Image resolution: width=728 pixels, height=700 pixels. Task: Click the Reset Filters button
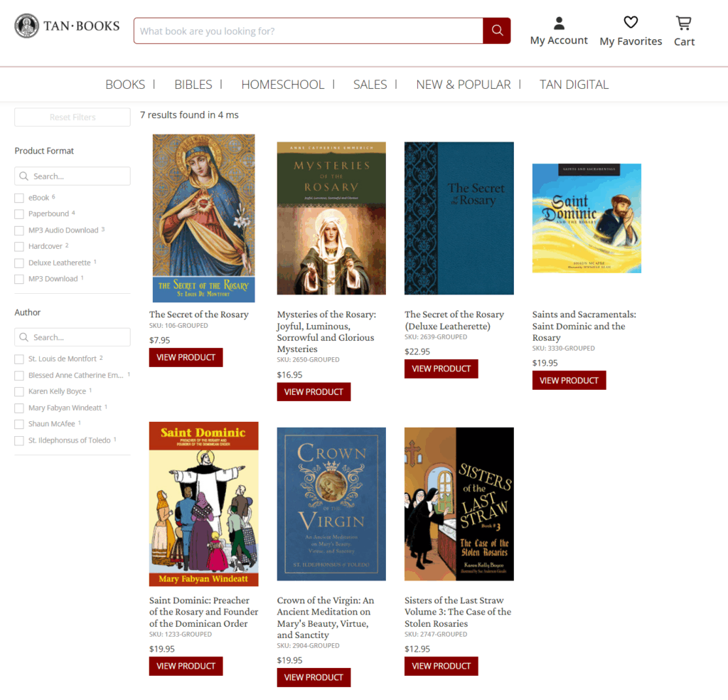coord(73,117)
